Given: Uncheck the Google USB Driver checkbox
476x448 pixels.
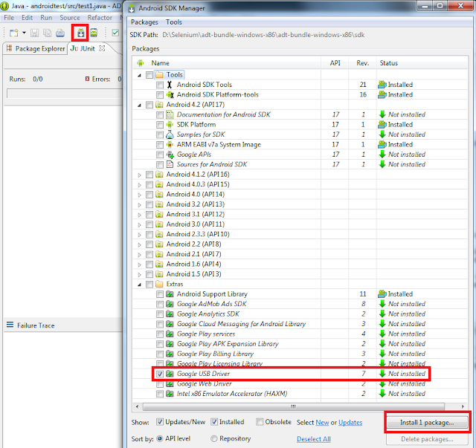Looking at the screenshot, I should [x=160, y=374].
